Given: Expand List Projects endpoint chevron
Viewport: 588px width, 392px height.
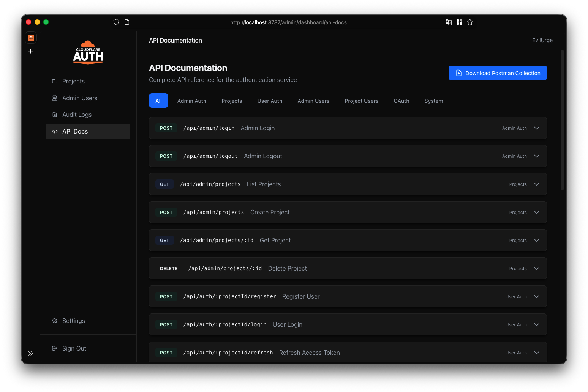Looking at the screenshot, I should point(537,184).
